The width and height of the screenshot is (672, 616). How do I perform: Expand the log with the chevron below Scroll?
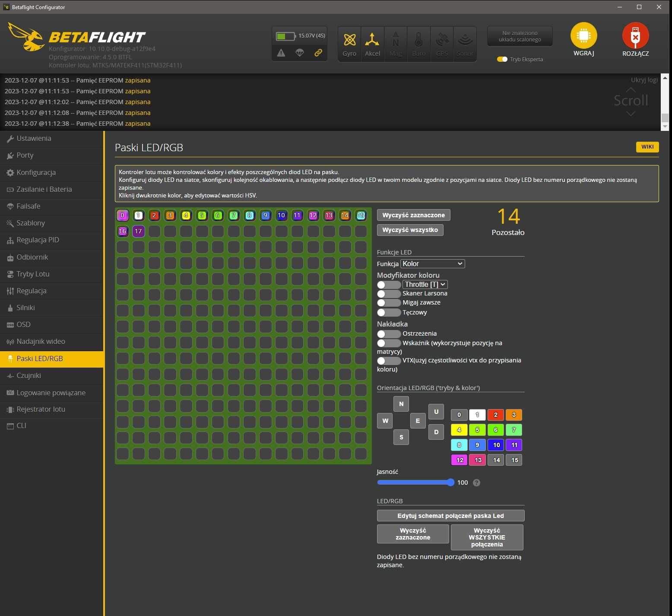(631, 114)
